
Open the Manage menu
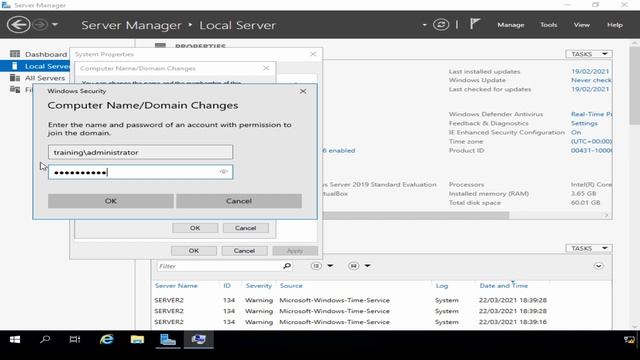click(511, 25)
